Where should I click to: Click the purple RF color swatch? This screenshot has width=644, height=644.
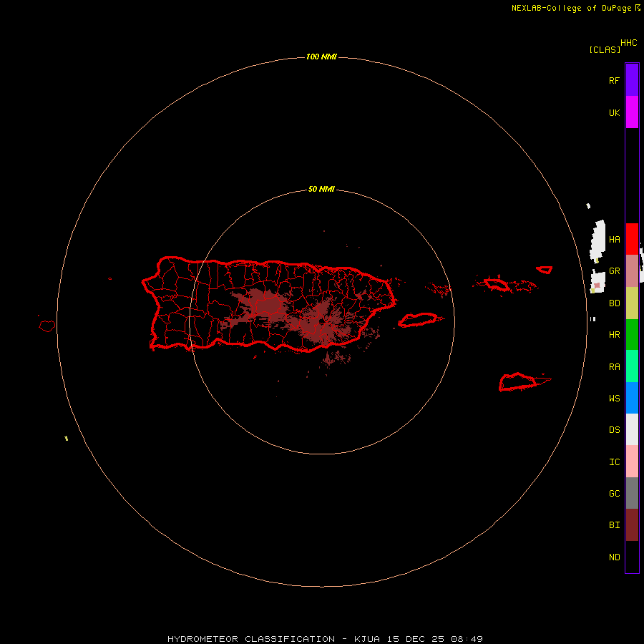pyautogui.click(x=632, y=79)
